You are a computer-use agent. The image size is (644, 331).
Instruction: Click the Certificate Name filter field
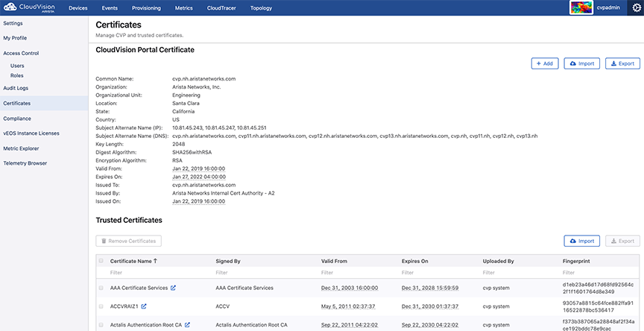coord(160,273)
